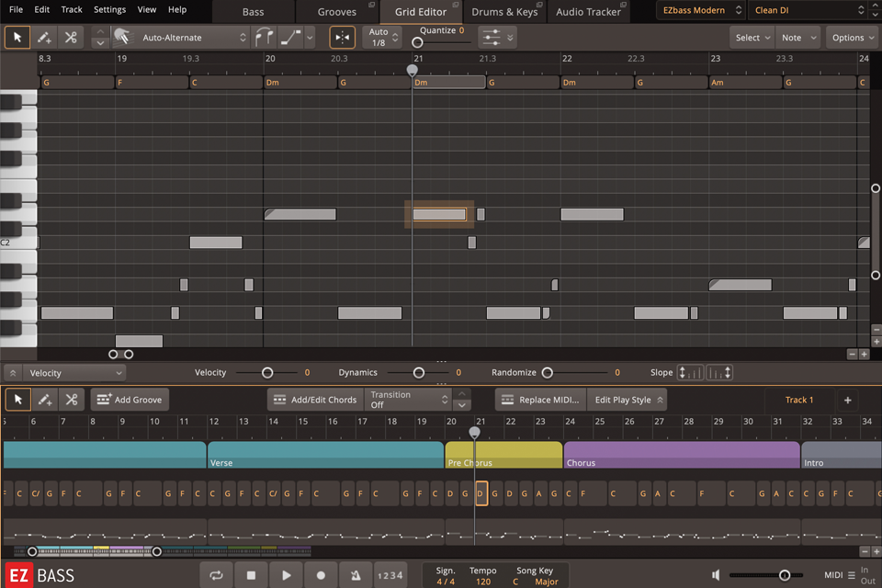The height and width of the screenshot is (588, 882).
Task: Select the arrow tool above the song track
Action: (16, 399)
